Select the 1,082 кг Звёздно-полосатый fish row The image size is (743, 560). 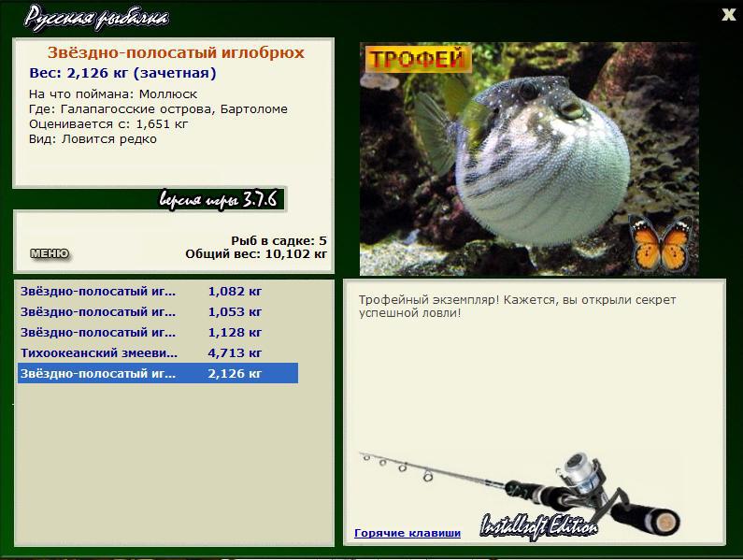click(x=158, y=291)
